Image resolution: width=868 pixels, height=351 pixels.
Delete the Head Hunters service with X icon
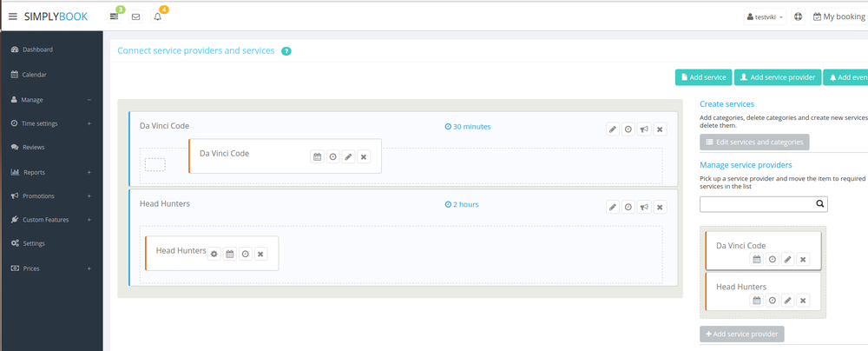click(660, 208)
